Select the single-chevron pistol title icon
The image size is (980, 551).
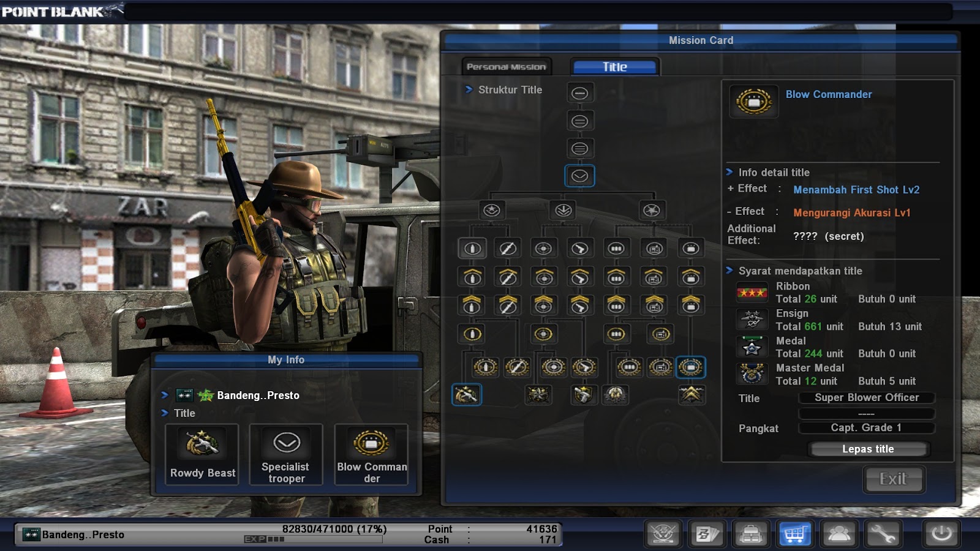(x=579, y=277)
